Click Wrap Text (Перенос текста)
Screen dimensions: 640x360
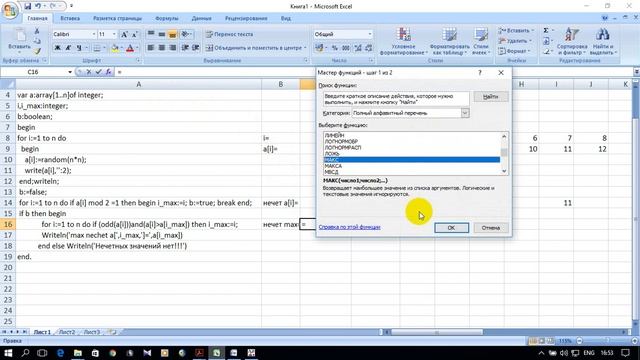click(229, 34)
